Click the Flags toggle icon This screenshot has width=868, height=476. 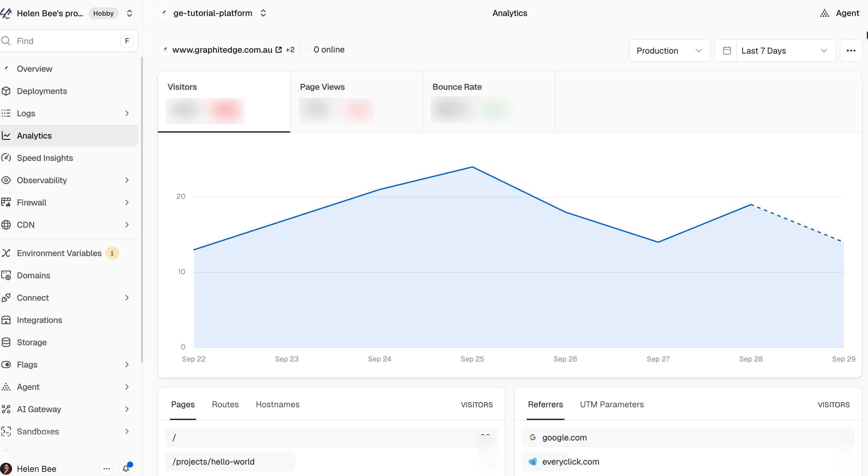pos(6,365)
